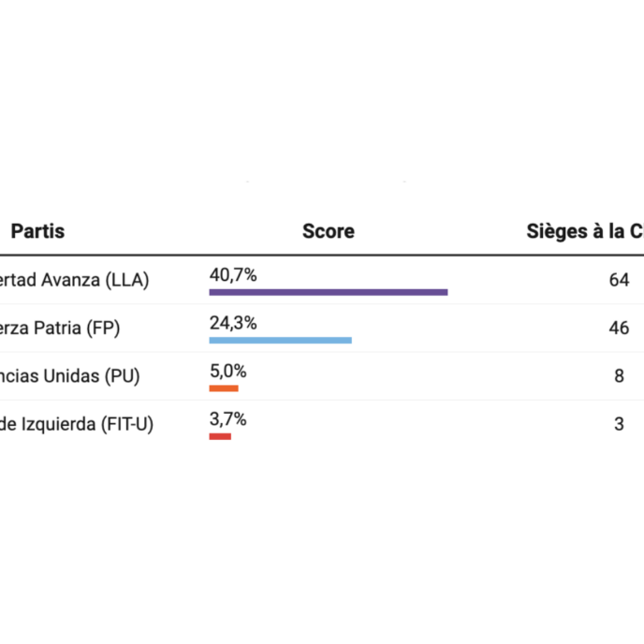Click the seat count 46
Image resolution: width=644 pixels, height=644 pixels.
click(x=619, y=329)
